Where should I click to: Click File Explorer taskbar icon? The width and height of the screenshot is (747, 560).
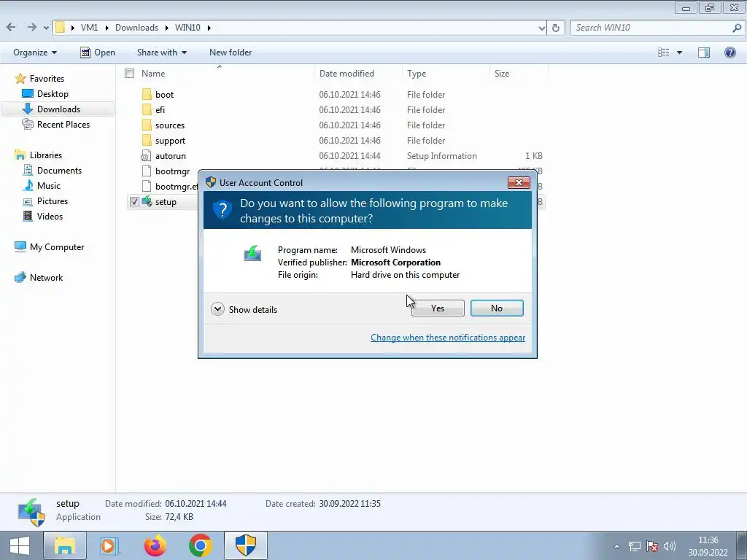[65, 545]
